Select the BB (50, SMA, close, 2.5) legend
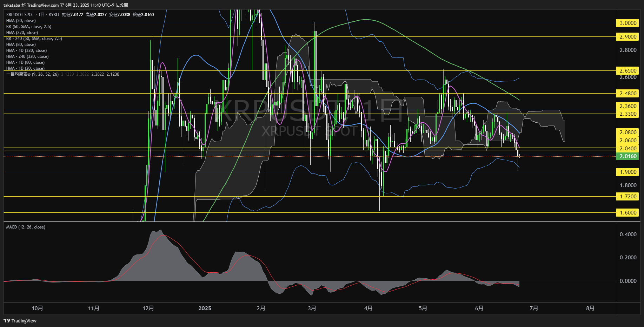 [x=29, y=27]
